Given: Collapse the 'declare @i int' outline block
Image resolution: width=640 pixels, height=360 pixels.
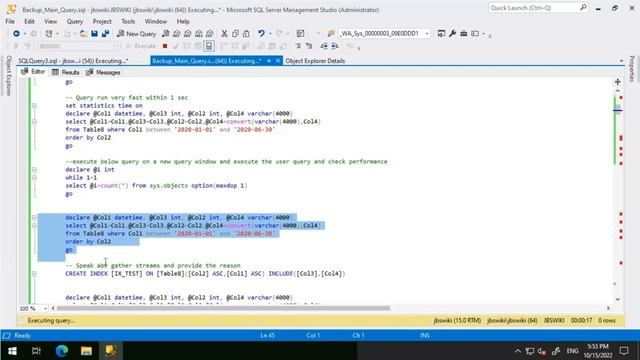Looking at the screenshot, I should (34, 169).
